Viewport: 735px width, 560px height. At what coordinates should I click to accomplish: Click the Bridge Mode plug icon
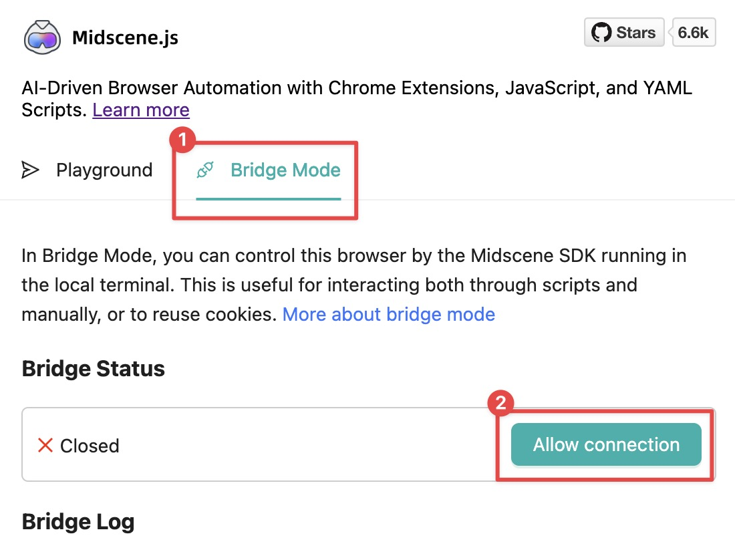pos(205,170)
